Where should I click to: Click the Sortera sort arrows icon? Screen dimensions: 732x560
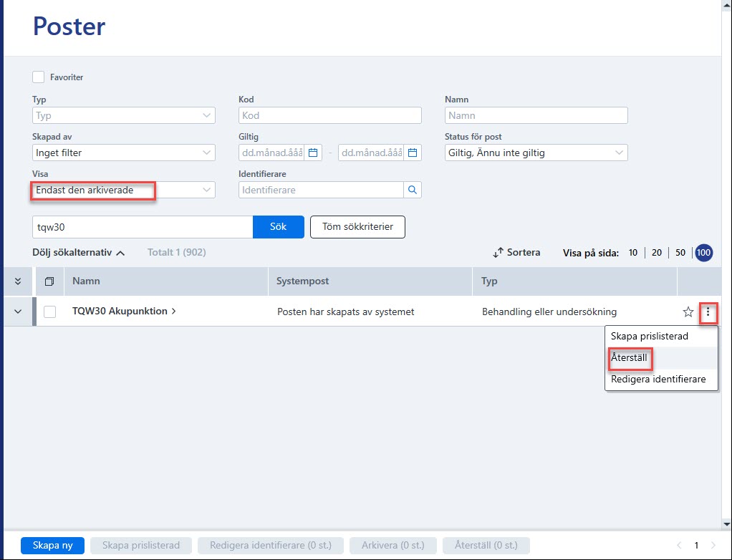[x=498, y=253]
